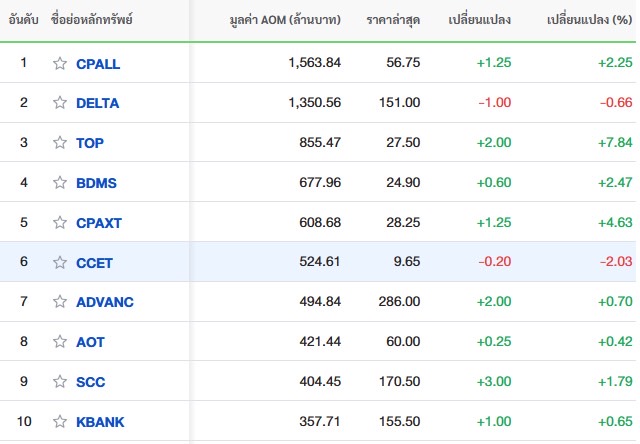
Task: Mark CCET with the star icon
Action: 60,263
